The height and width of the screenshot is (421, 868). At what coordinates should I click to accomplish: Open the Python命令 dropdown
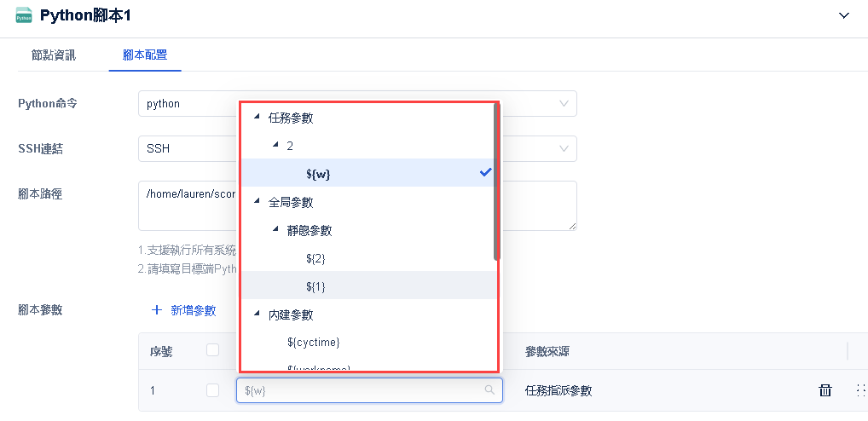point(564,104)
